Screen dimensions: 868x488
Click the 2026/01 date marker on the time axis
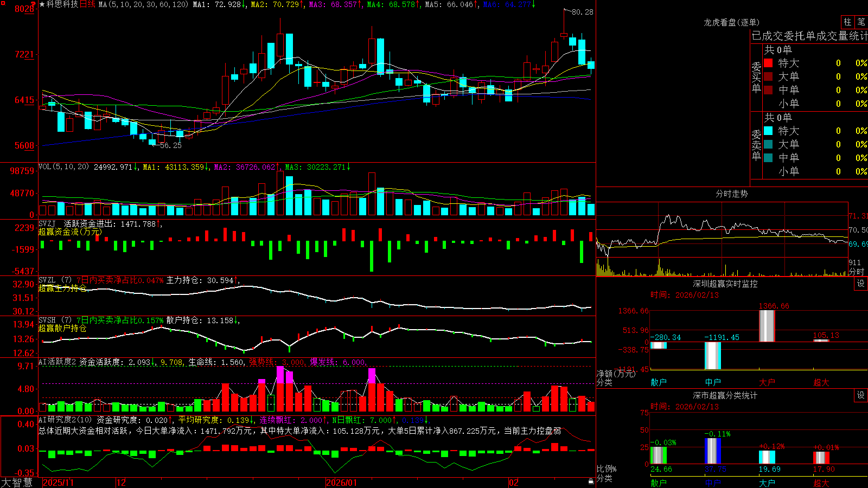point(342,483)
